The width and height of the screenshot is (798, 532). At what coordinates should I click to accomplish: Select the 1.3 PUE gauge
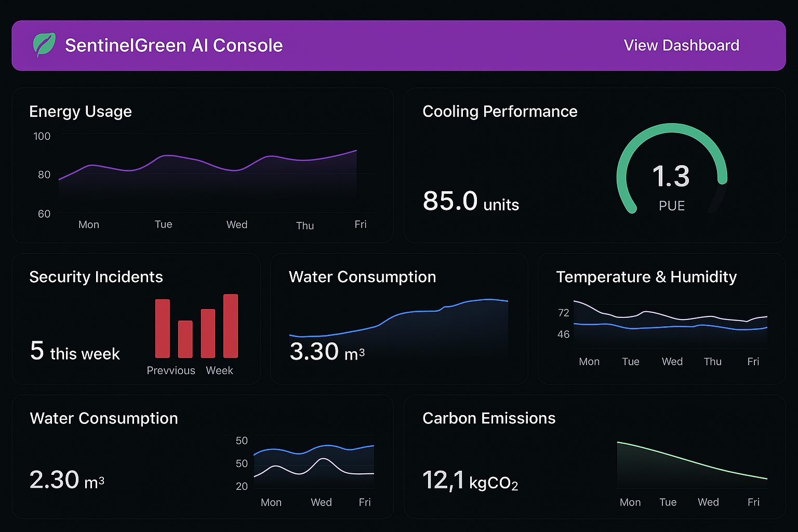pyautogui.click(x=671, y=171)
